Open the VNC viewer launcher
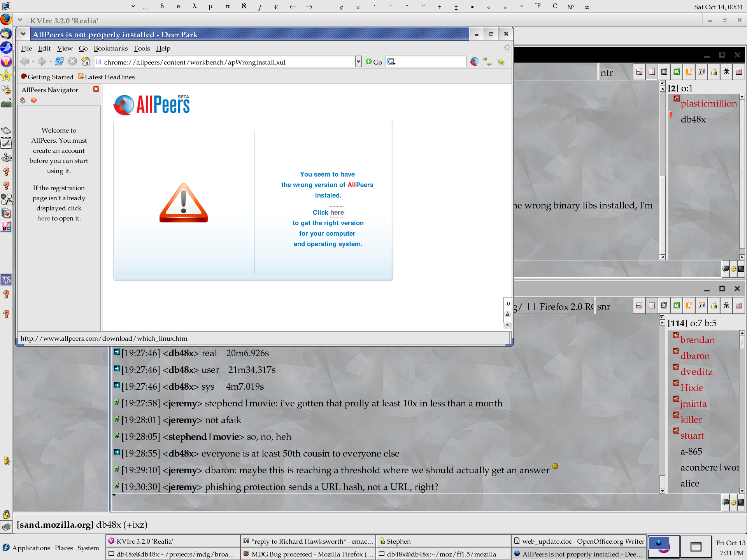 click(x=6, y=227)
